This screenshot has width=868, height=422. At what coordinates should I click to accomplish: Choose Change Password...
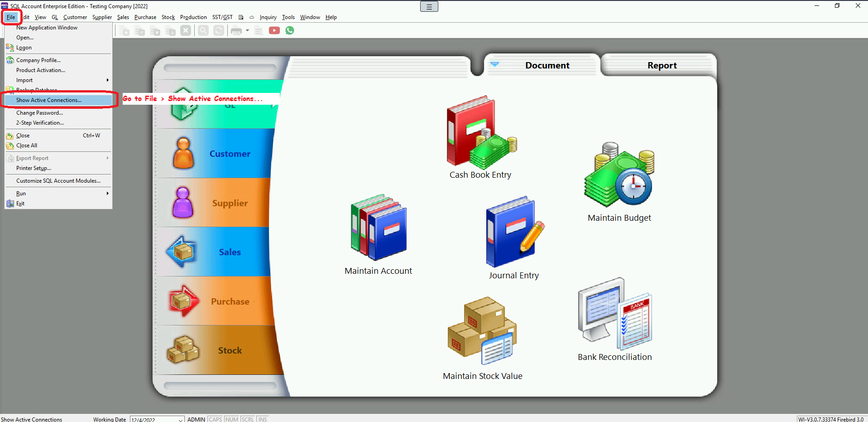(x=58, y=113)
